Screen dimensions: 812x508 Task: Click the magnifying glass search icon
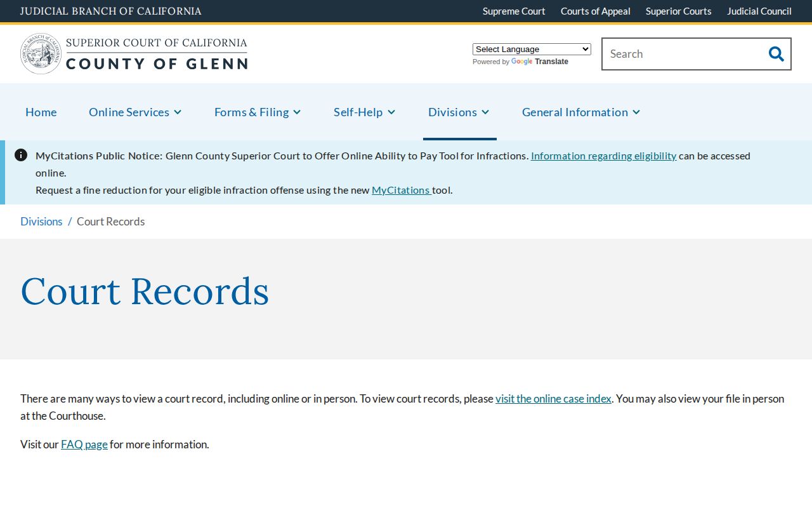pyautogui.click(x=776, y=54)
